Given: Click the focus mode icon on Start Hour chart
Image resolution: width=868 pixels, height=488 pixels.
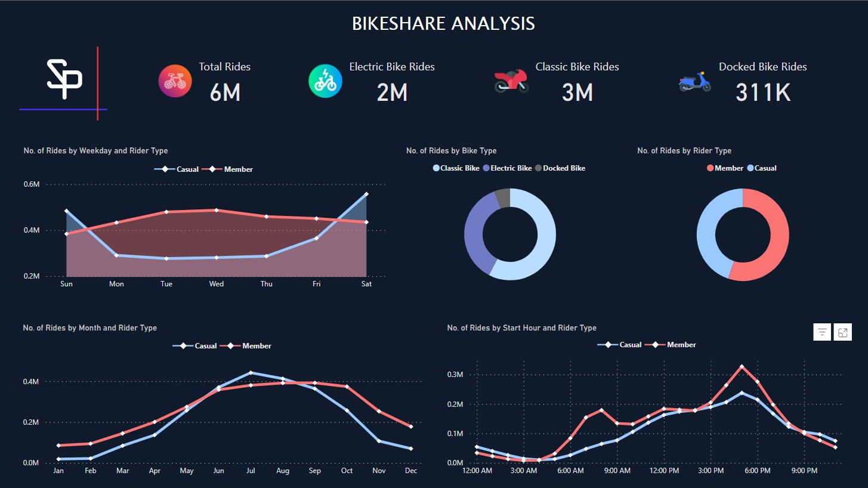Looking at the screenshot, I should tap(843, 332).
